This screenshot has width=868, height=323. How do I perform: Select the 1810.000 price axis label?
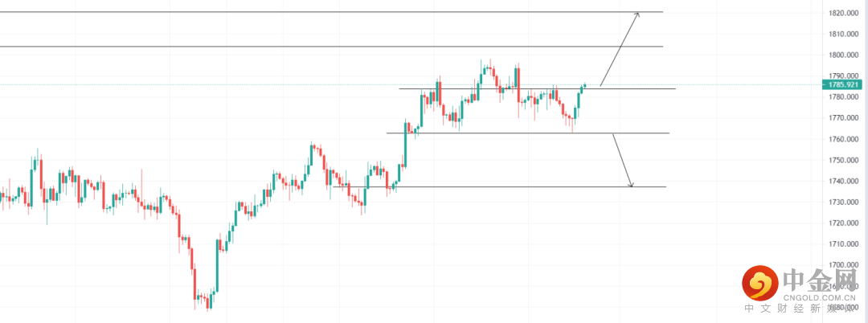coord(844,35)
